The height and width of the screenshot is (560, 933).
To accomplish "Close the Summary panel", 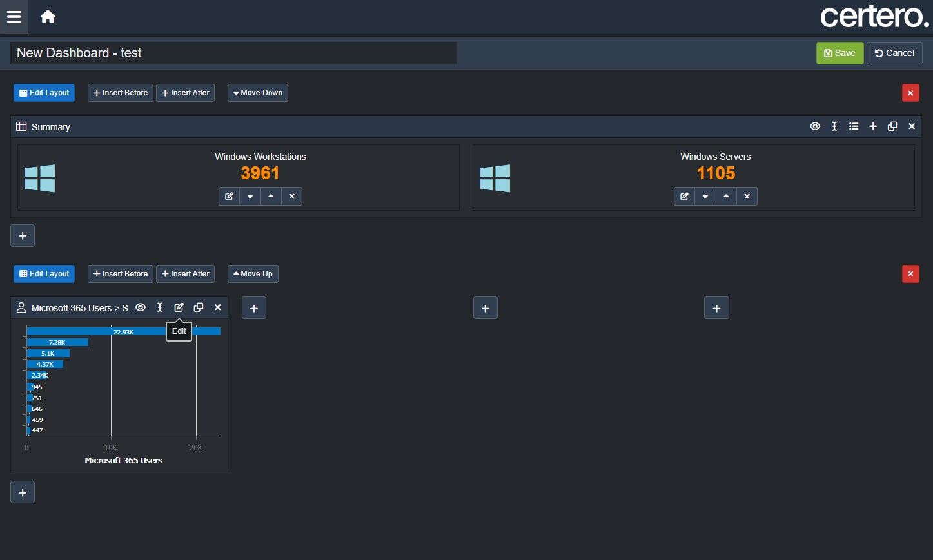I will (x=912, y=126).
